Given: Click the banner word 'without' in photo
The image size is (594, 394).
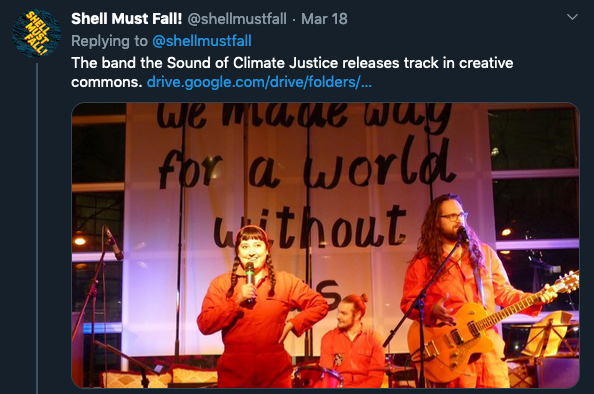Looking at the screenshot, I should (x=310, y=227).
